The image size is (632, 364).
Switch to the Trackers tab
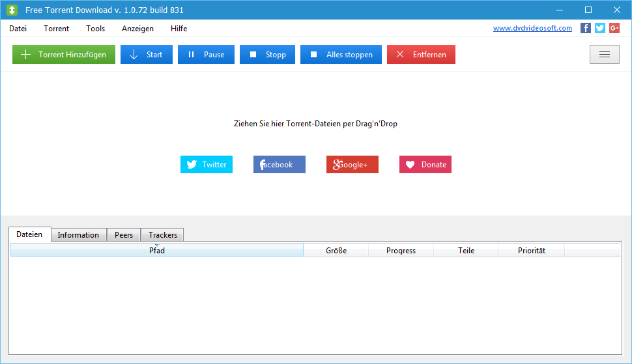point(163,235)
